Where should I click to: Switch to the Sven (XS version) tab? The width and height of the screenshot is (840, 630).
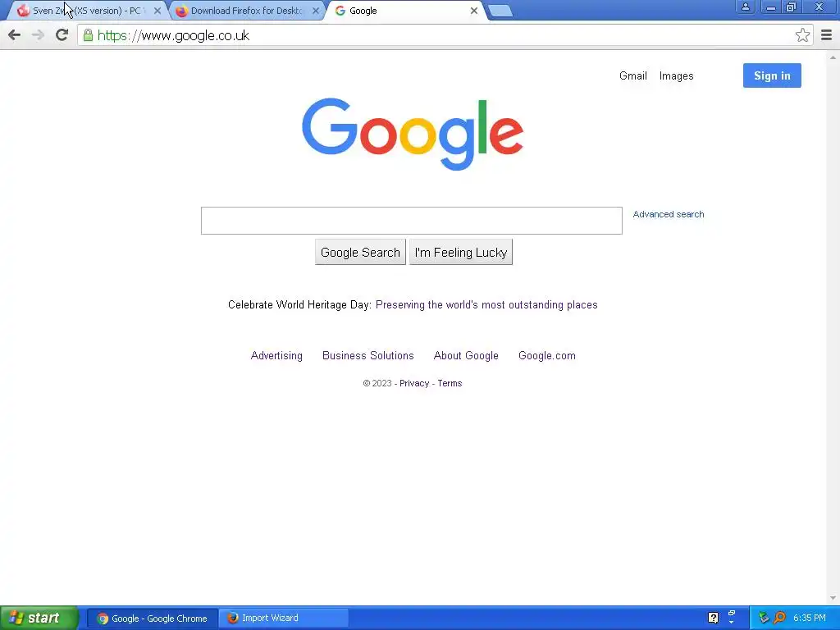click(85, 11)
